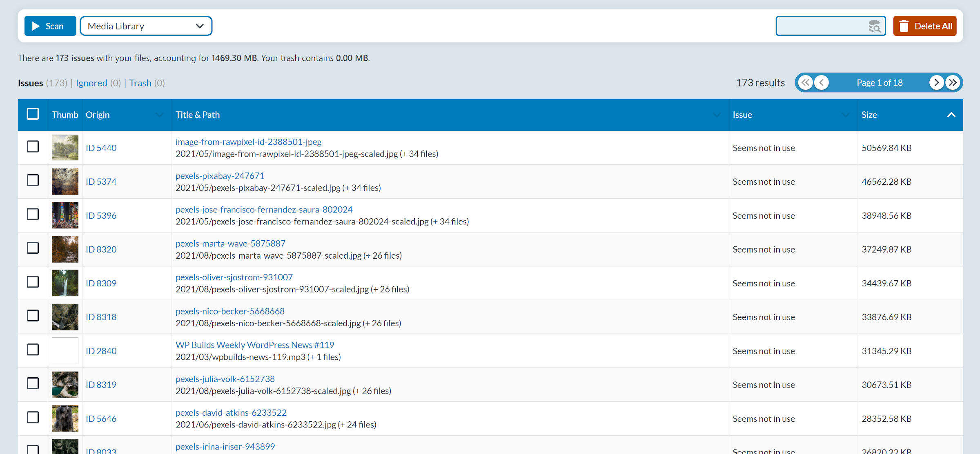Tick checkbox for WP Builds news row
Image resolution: width=980 pixels, height=454 pixels.
pyautogui.click(x=33, y=350)
